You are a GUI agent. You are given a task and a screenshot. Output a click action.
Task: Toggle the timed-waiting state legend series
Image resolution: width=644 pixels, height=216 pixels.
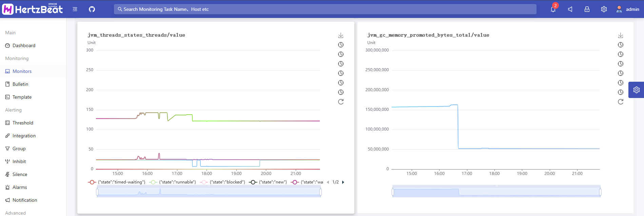coord(117,182)
